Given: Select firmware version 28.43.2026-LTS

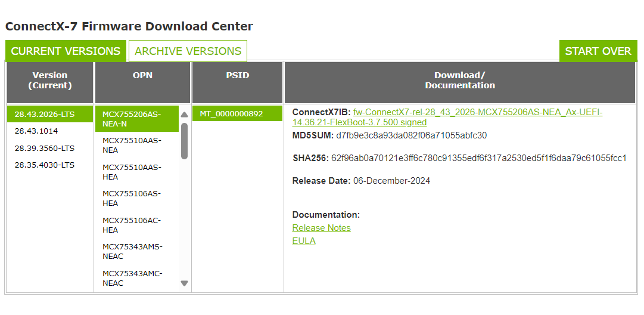Looking at the screenshot, I should click(x=45, y=114).
